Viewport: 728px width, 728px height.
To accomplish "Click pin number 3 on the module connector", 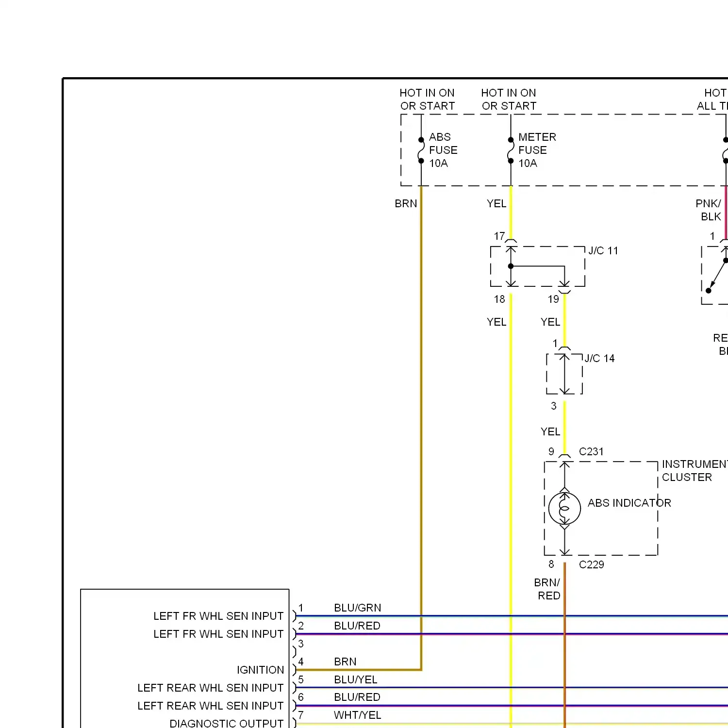I will click(301, 644).
